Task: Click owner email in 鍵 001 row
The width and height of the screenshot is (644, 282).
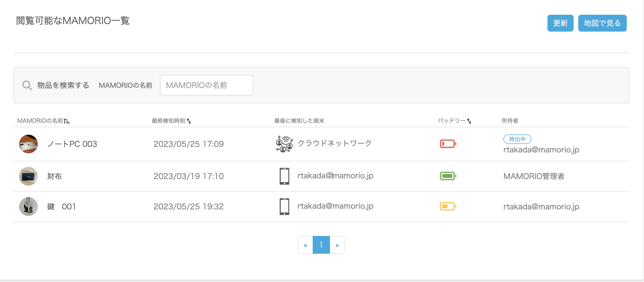Action: [541, 207]
